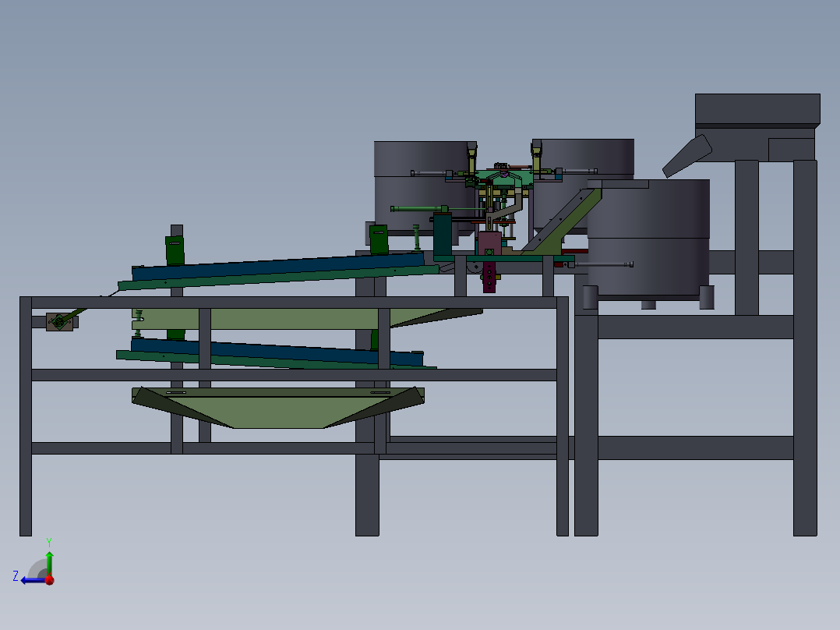Select the crank linkage block at the frame's left

pyautogui.click(x=59, y=322)
